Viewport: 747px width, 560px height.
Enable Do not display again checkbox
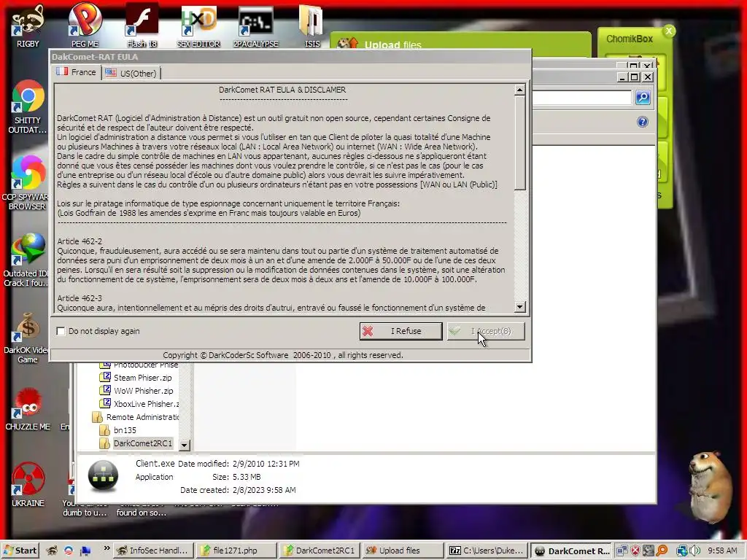point(61,331)
